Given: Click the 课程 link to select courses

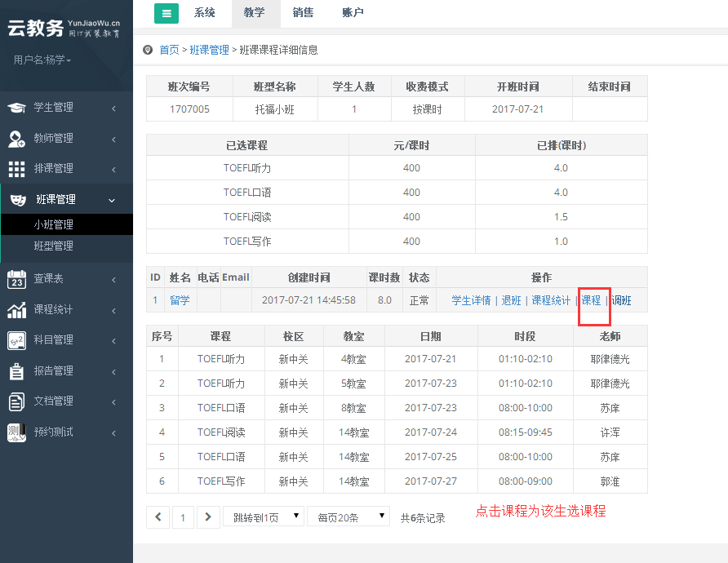Looking at the screenshot, I should pos(591,300).
